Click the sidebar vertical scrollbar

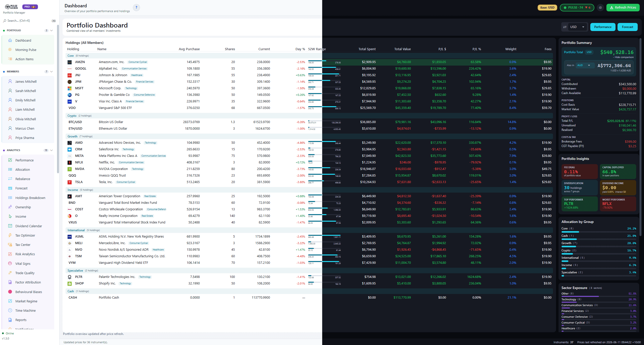click(58, 99)
